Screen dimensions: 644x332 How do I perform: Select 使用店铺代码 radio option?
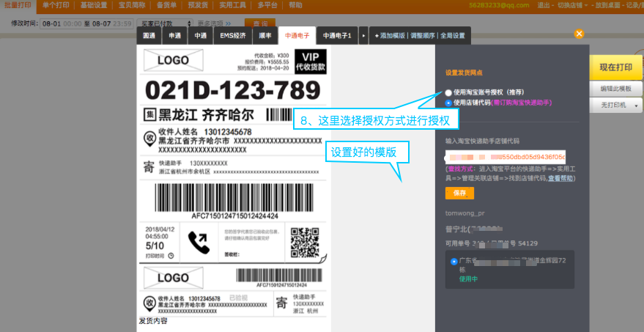(448, 103)
